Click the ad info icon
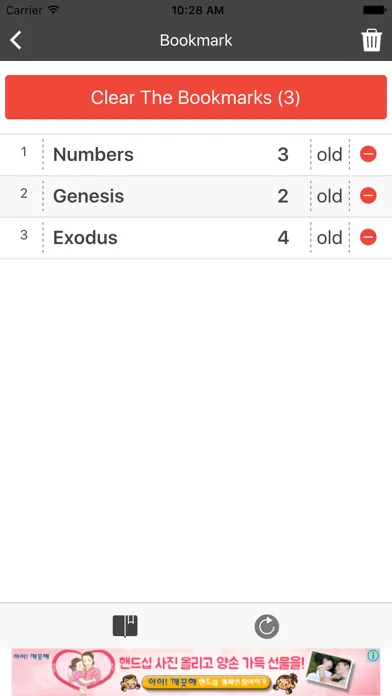Image resolution: width=392 pixels, height=696 pixels. point(373,656)
